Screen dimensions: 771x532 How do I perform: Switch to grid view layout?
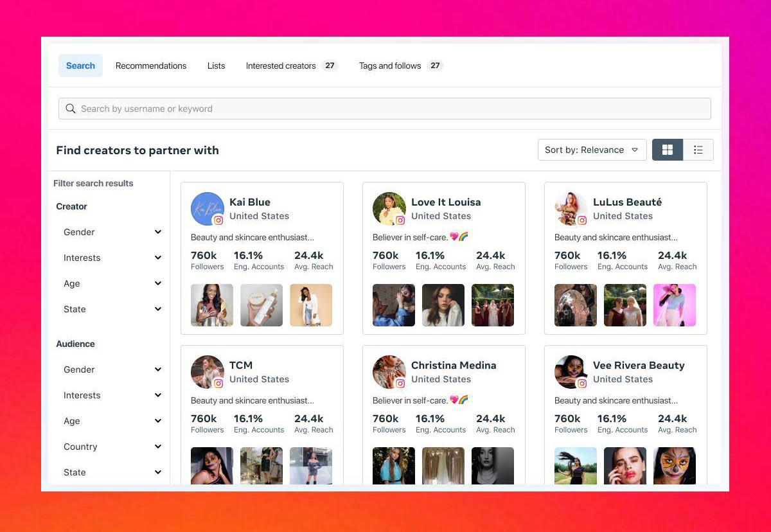point(668,150)
